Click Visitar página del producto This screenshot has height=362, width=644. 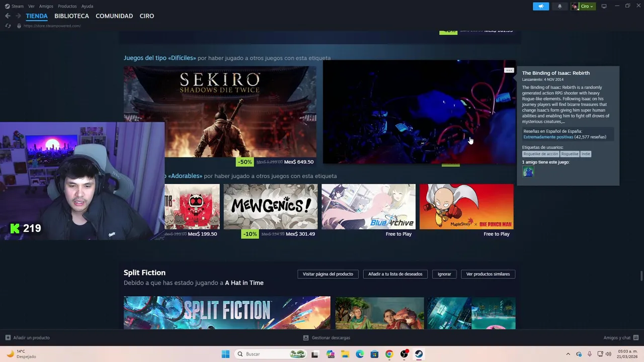click(328, 274)
